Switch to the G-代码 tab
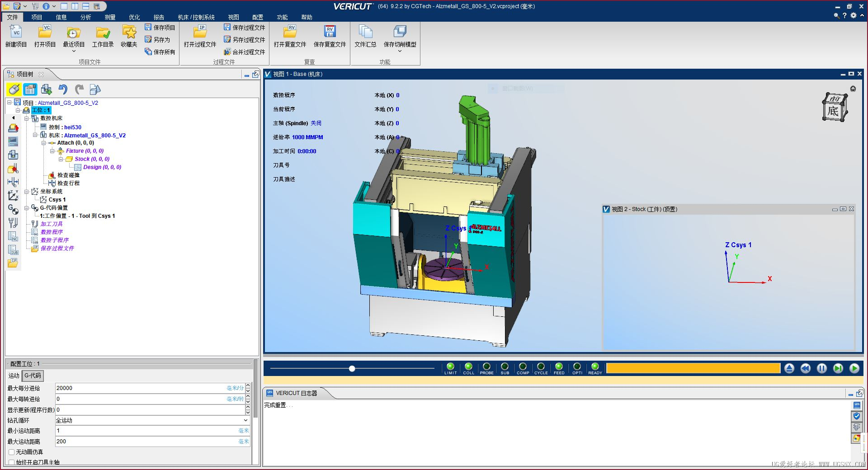The width and height of the screenshot is (868, 470). [x=33, y=376]
